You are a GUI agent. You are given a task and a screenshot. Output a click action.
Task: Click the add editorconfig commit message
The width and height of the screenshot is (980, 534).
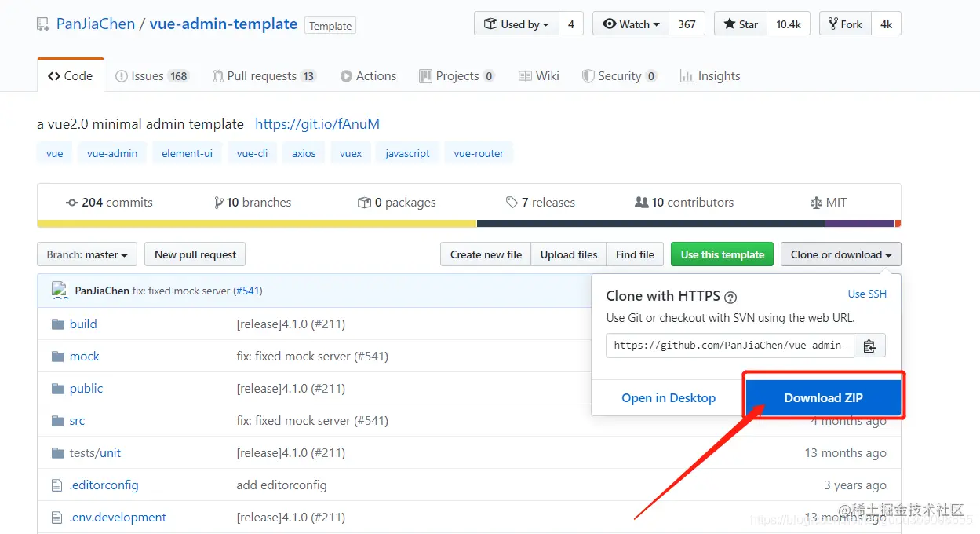[x=282, y=485]
